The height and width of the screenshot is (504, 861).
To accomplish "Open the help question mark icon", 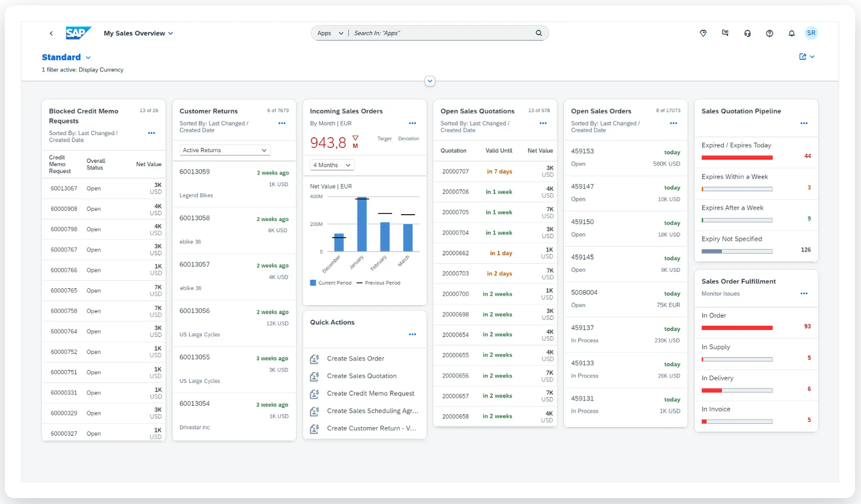I will [x=770, y=33].
